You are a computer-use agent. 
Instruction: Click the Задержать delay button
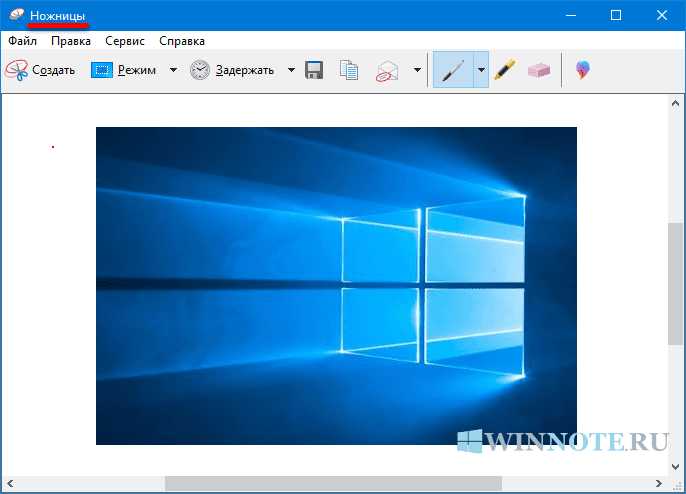point(232,70)
